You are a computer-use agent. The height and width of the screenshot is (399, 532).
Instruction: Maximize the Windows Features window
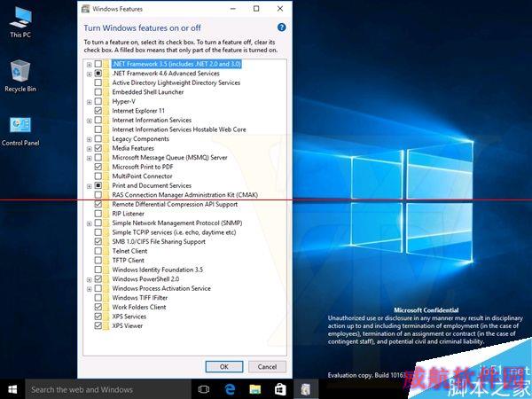pyautogui.click(x=256, y=9)
